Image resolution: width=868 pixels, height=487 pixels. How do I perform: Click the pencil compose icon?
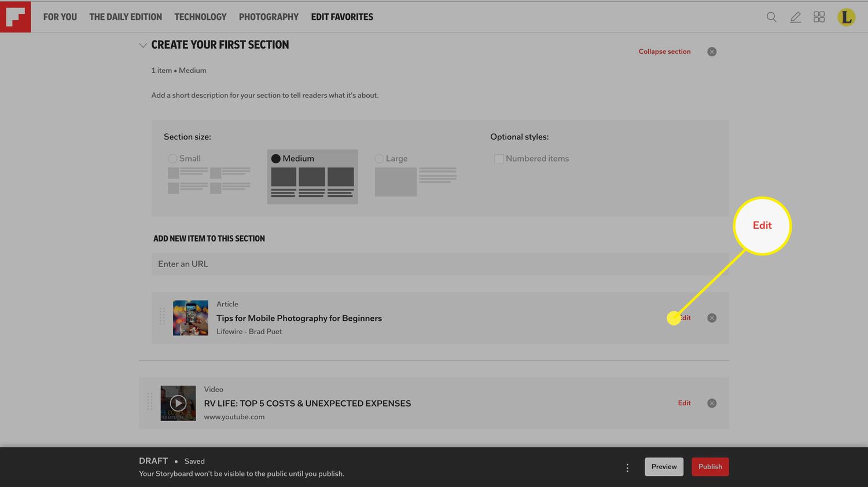click(x=796, y=17)
